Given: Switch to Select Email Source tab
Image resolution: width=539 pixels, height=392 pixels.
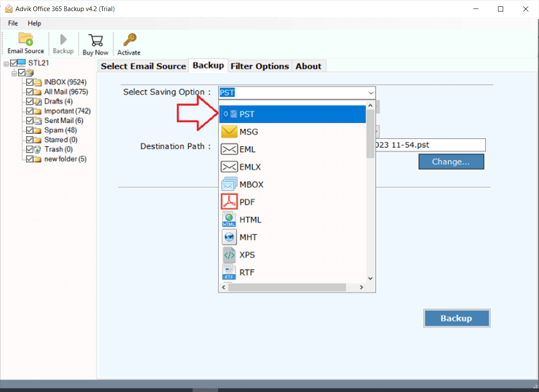Looking at the screenshot, I should pos(143,66).
